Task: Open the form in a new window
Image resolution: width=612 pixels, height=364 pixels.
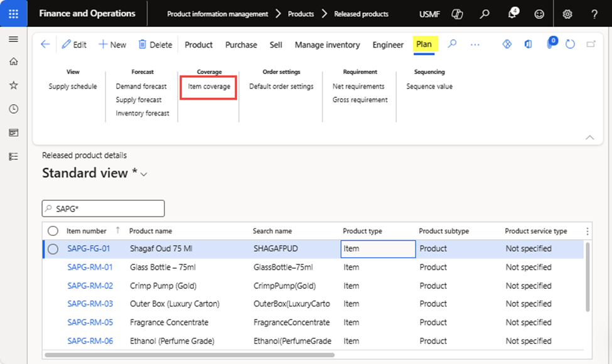Action: (591, 44)
